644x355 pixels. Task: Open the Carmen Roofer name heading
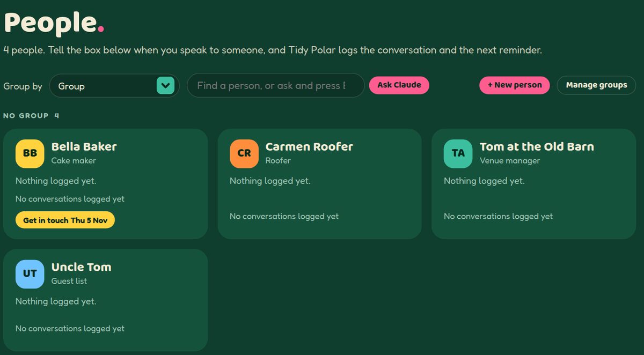(x=309, y=147)
